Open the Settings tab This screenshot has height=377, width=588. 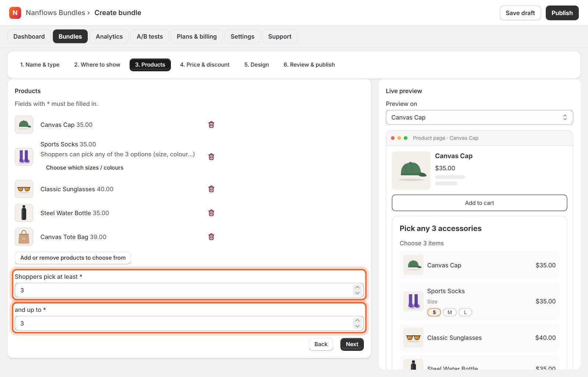click(243, 36)
